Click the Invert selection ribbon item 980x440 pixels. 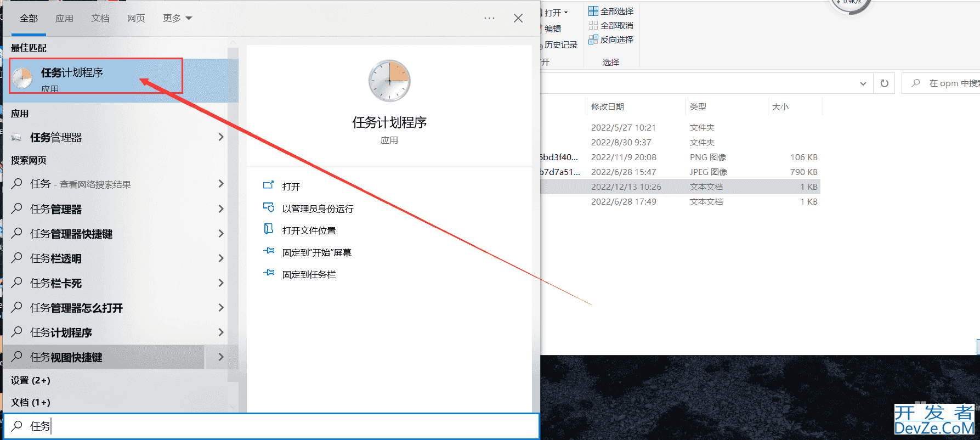coord(611,40)
